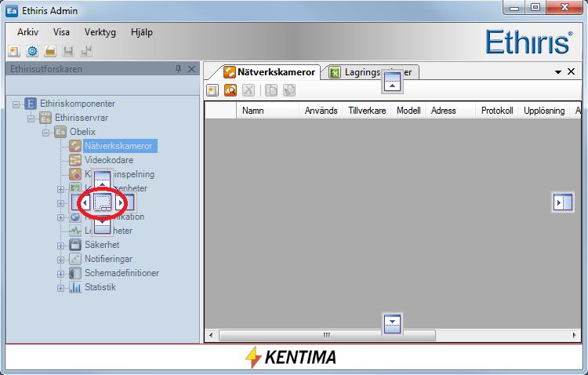Close the active document tab with X
This screenshot has width=588, height=375.
coord(571,71)
